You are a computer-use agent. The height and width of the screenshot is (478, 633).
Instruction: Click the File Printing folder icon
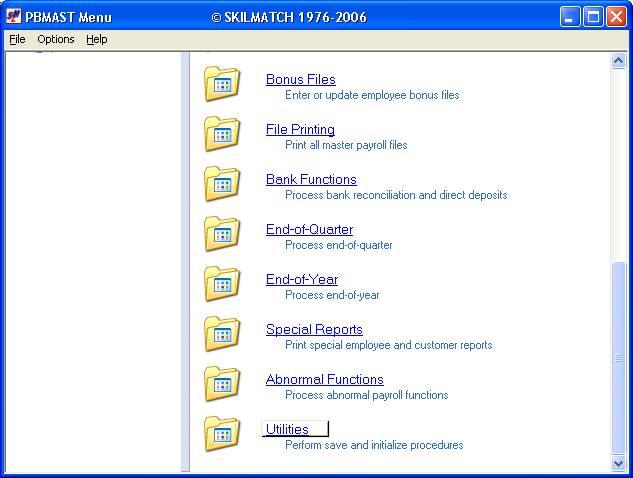tap(222, 134)
